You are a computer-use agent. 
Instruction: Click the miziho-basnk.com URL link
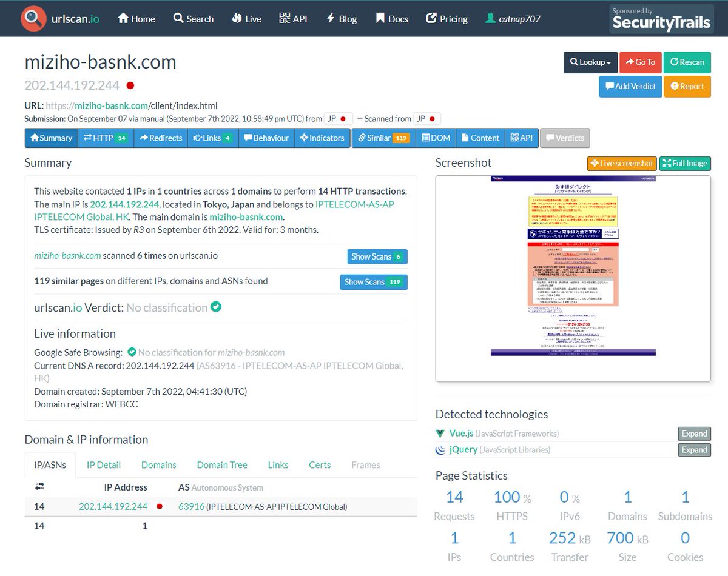(112, 105)
